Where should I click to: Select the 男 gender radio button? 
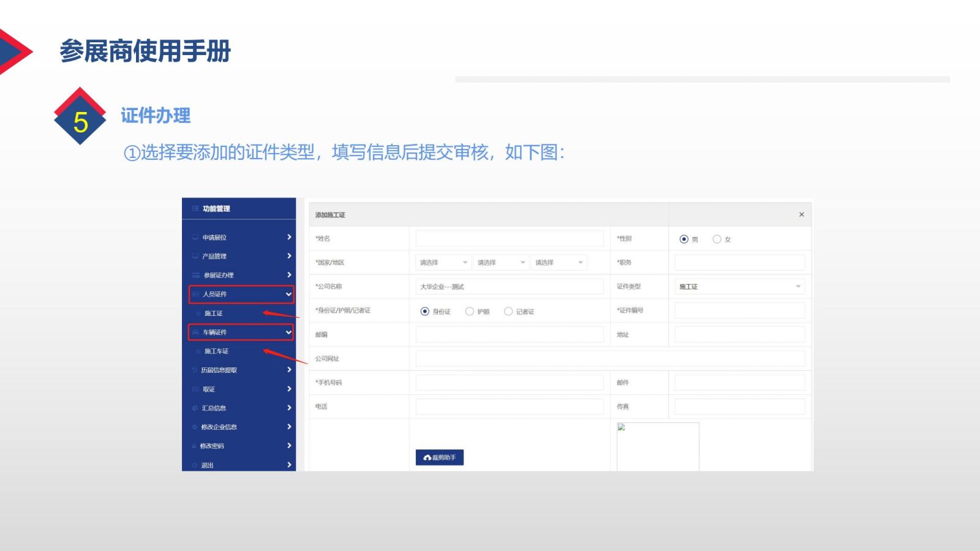pyautogui.click(x=684, y=239)
